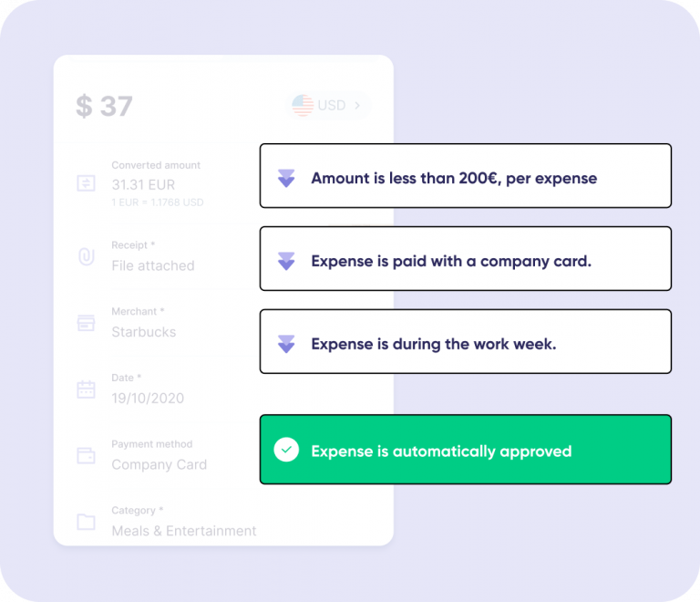Click the payment method wallet icon
Screen dimensions: 700x602
click(x=86, y=455)
